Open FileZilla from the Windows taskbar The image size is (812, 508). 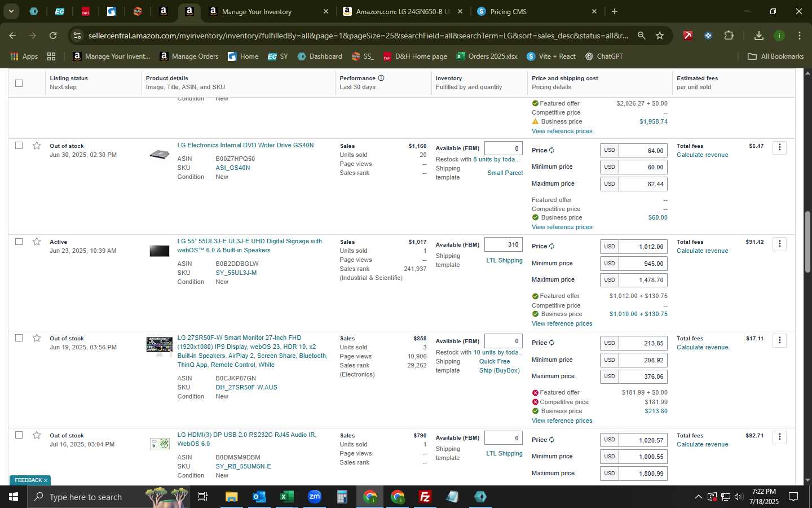pyautogui.click(x=425, y=497)
